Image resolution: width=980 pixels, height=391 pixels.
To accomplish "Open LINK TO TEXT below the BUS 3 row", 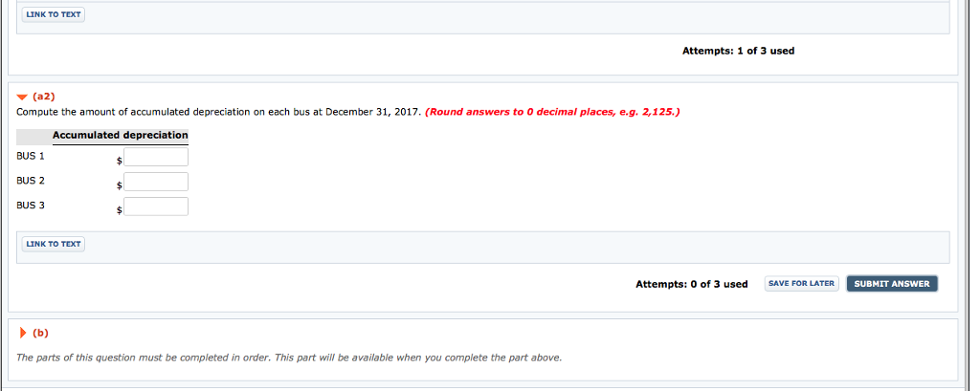I will point(54,244).
